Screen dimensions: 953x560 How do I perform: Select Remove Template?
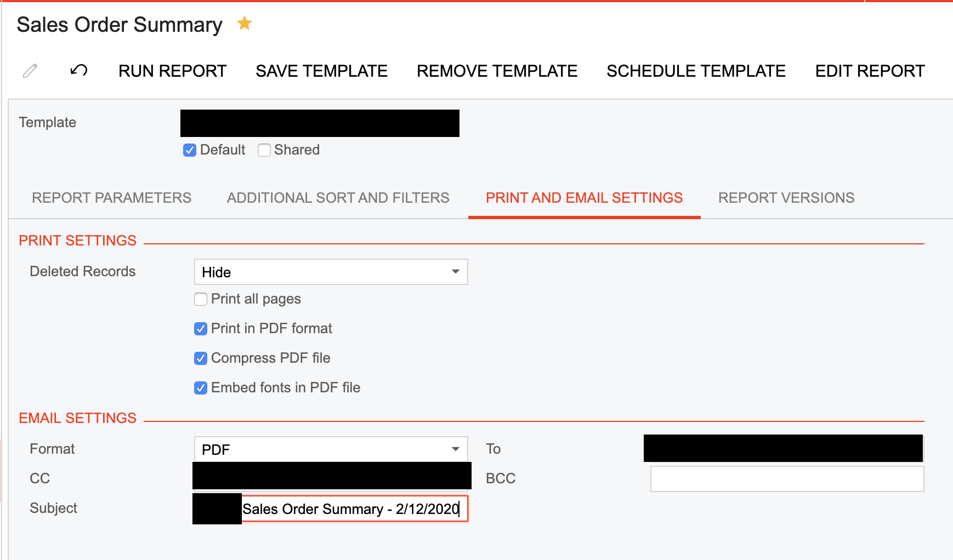[497, 71]
